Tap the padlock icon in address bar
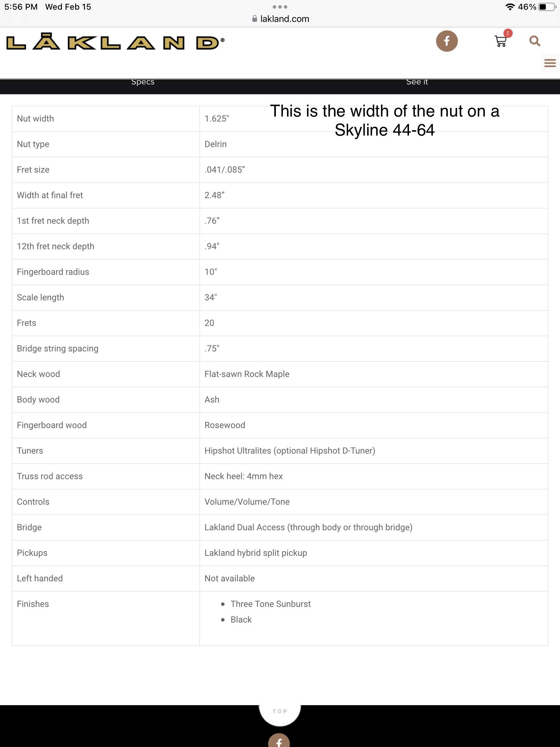Viewport: 560px width, 747px height. tap(255, 19)
